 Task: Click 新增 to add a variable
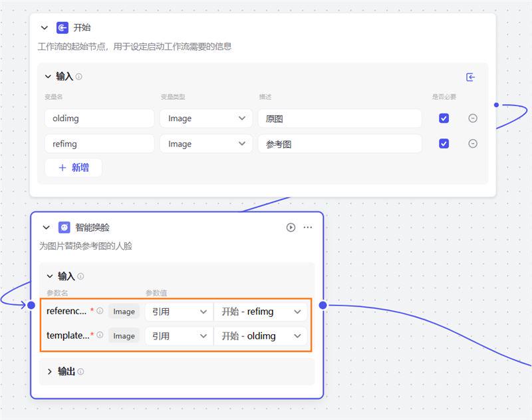click(73, 168)
